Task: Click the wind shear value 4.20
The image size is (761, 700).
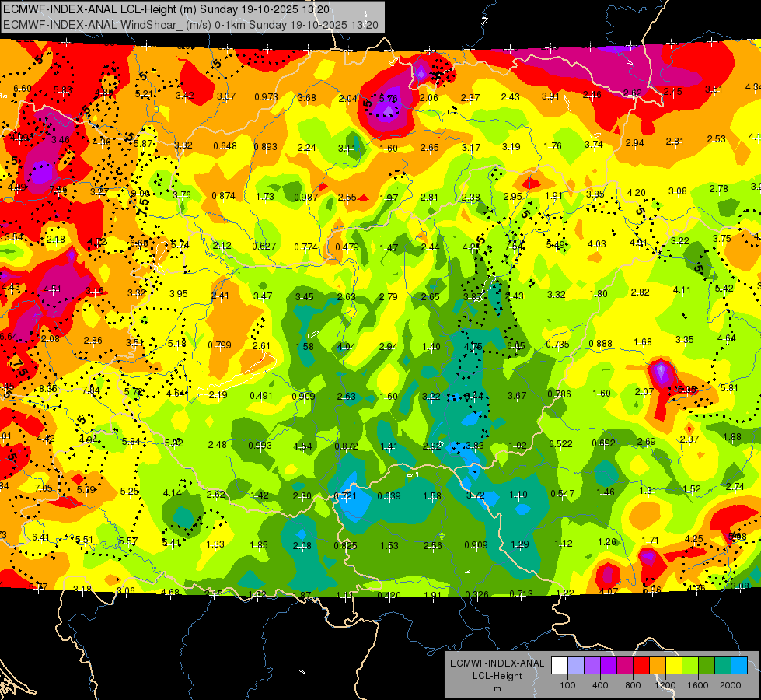Action: pyautogui.click(x=637, y=193)
